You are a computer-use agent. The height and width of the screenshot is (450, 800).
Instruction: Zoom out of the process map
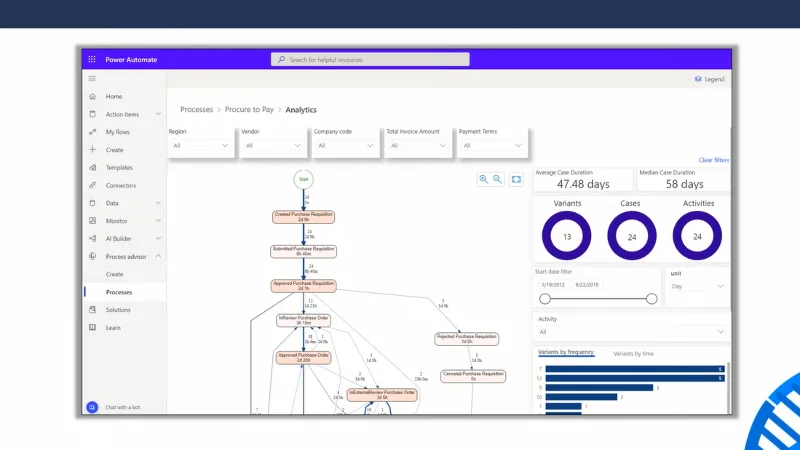pyautogui.click(x=497, y=179)
